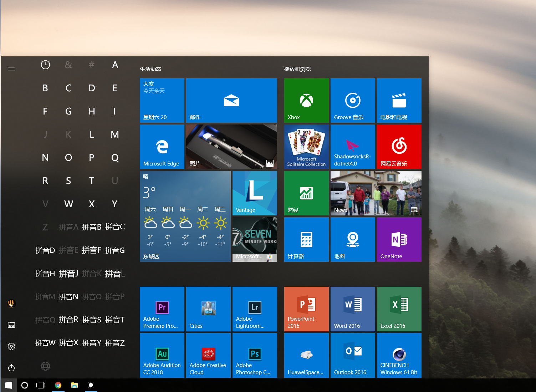Open HuaweiSpace tile
The image size is (536, 392).
(306, 355)
